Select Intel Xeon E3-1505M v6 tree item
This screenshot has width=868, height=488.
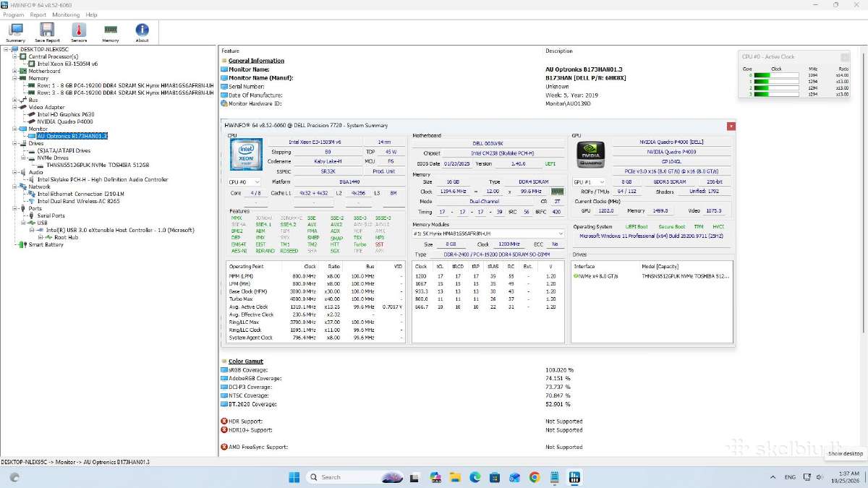[67, 64]
